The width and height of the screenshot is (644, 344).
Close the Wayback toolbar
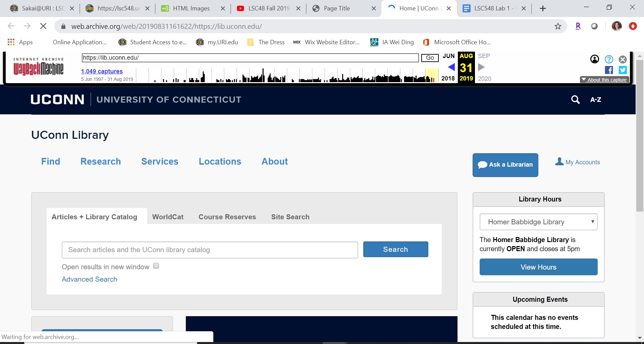[x=623, y=59]
